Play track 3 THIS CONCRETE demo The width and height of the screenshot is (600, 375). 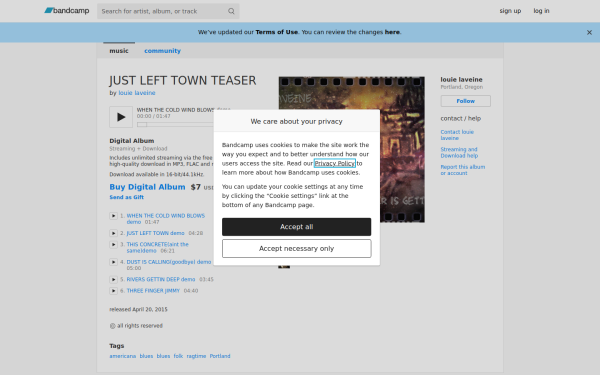click(113, 245)
